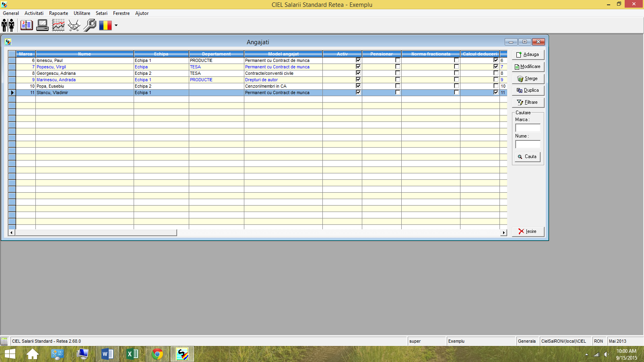The height and width of the screenshot is (362, 644).
Task: Select employee row Marinescu, Andrada
Action: point(258,80)
